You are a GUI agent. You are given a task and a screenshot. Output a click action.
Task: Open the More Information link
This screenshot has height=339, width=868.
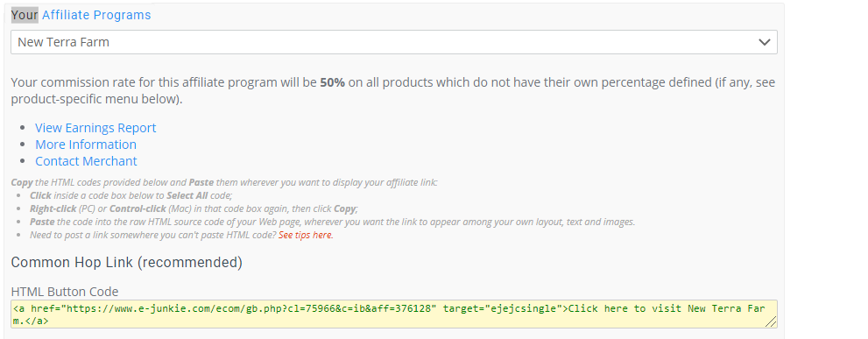[86, 145]
